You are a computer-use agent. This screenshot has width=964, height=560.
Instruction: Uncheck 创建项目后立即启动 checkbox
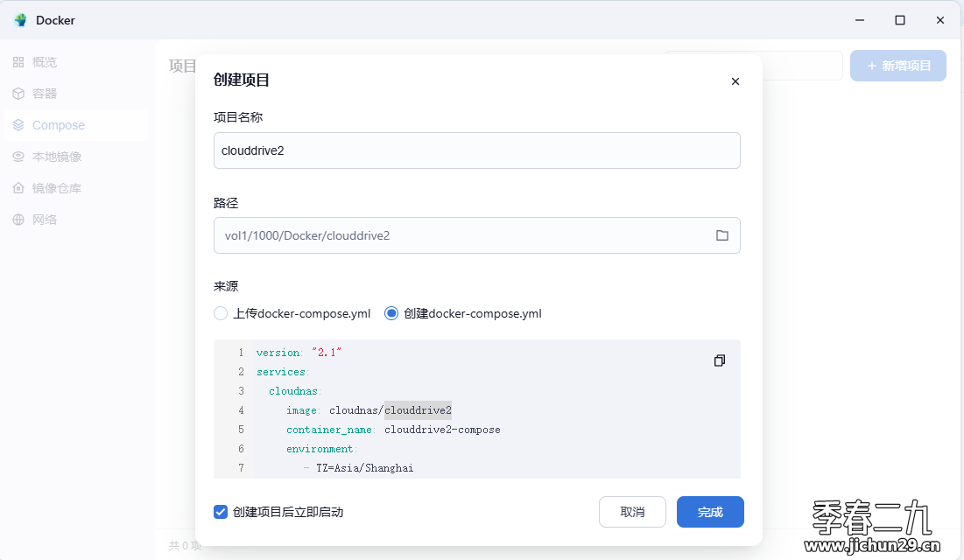(221, 512)
